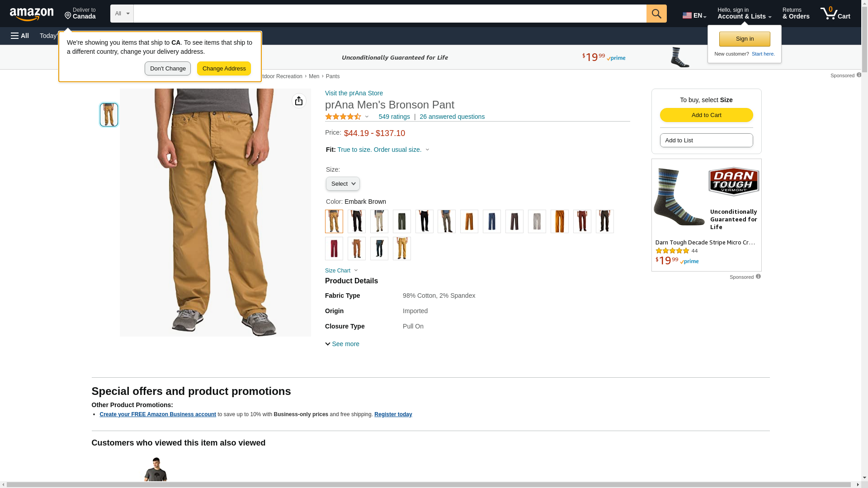
Task: Click the Change Address button
Action: pyautogui.click(x=224, y=69)
